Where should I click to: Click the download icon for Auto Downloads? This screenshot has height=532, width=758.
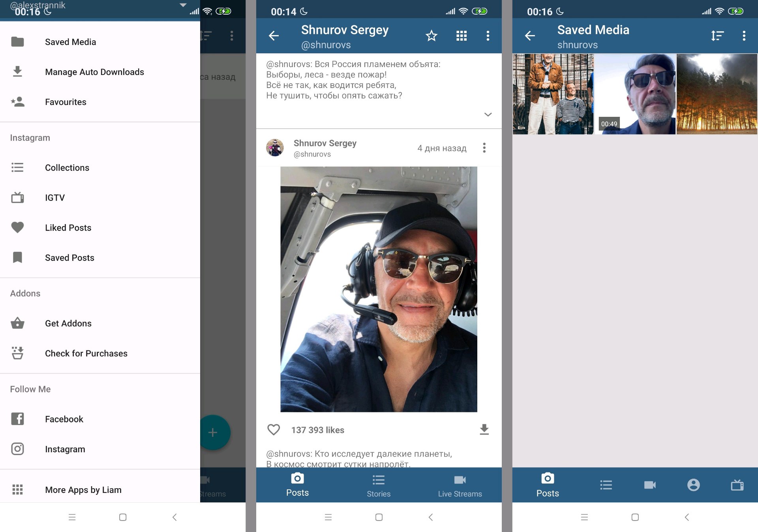(x=17, y=72)
